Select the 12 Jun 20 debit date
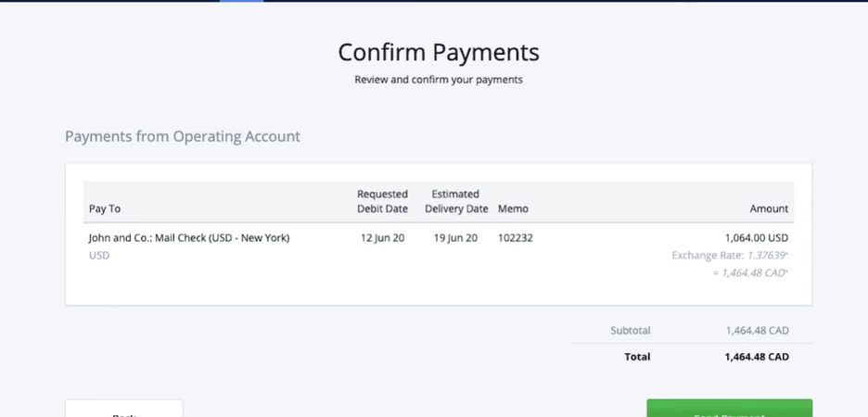Image resolution: width=868 pixels, height=417 pixels. pyautogui.click(x=382, y=238)
